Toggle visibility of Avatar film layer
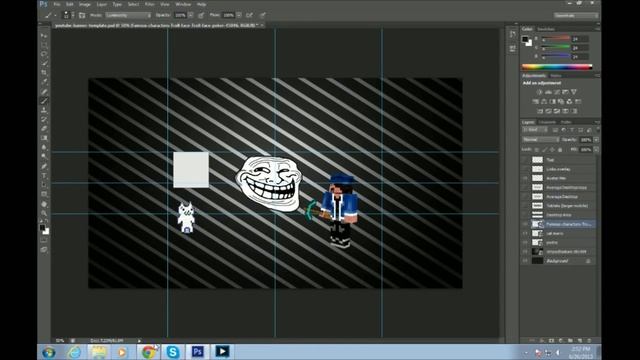Viewport: 640px width, 360px height. [x=525, y=178]
